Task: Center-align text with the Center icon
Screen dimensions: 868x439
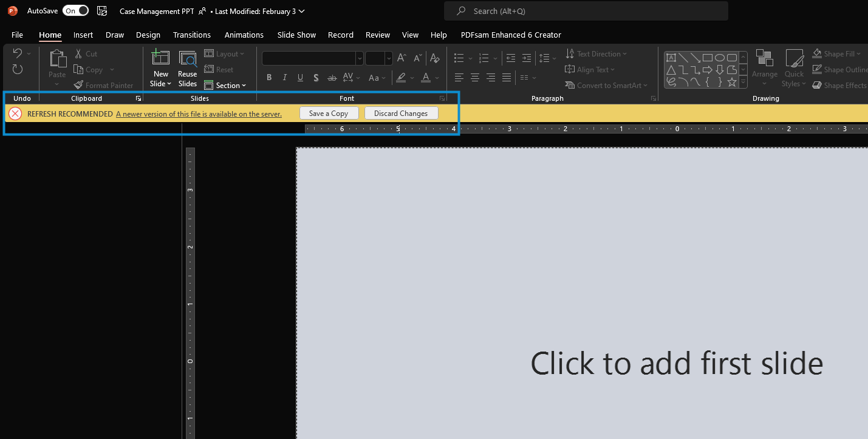Action: 475,78
